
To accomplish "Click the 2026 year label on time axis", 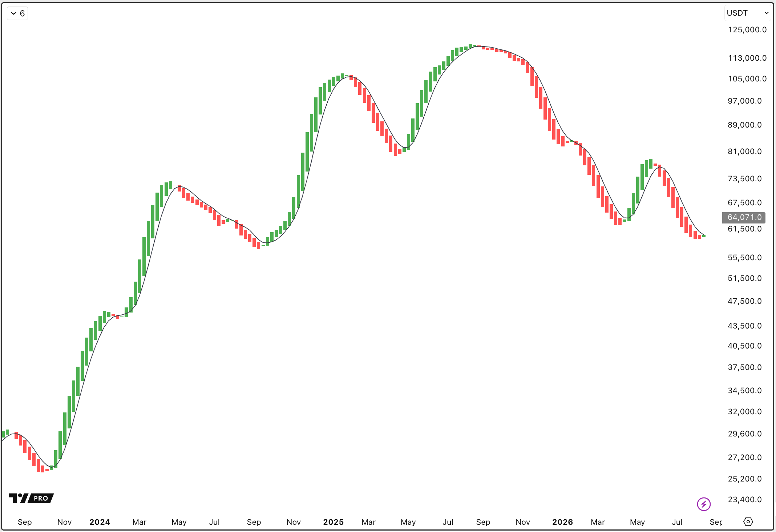I will (x=563, y=522).
